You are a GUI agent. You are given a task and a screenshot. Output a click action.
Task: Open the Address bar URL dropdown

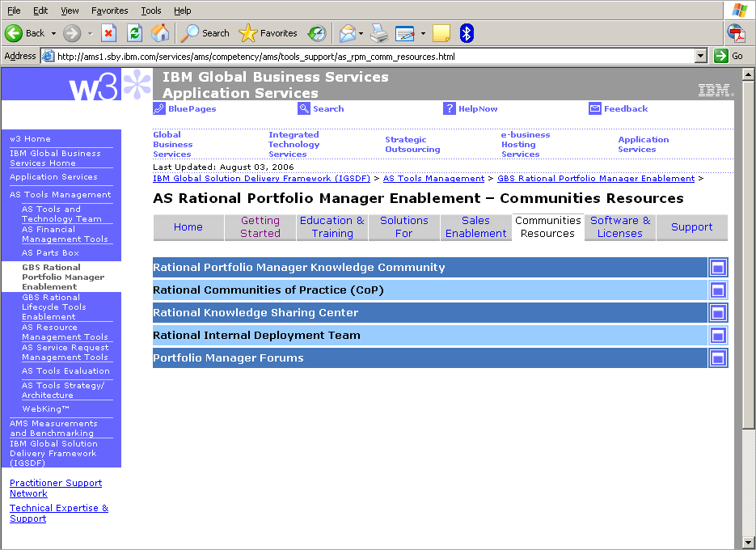tap(701, 56)
